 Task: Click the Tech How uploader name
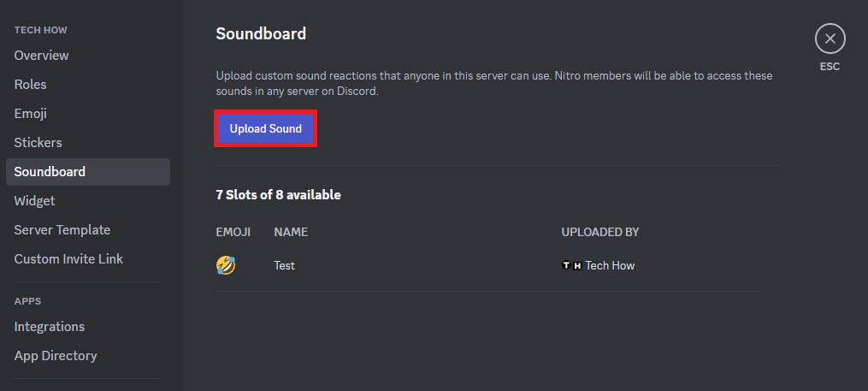click(610, 265)
